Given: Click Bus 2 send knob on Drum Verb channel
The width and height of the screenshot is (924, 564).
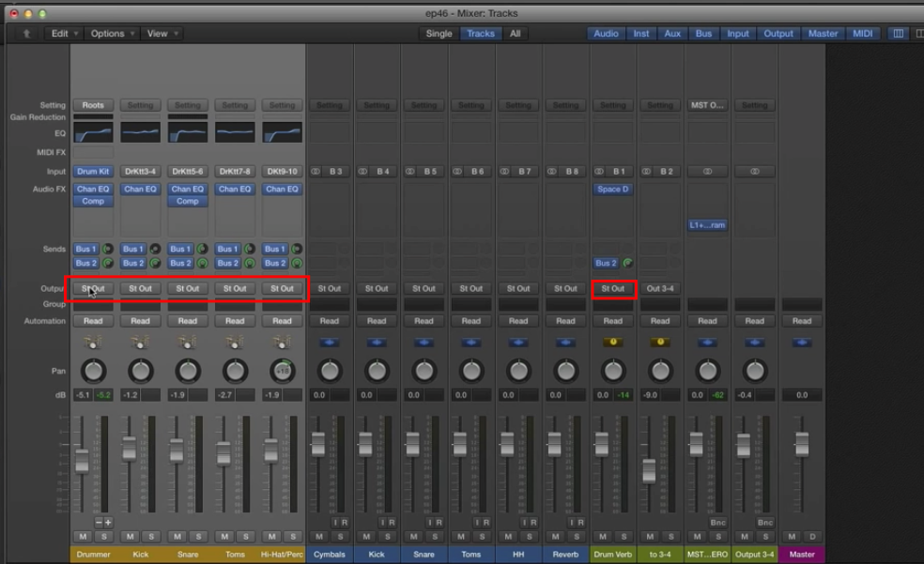Looking at the screenshot, I should tap(628, 263).
